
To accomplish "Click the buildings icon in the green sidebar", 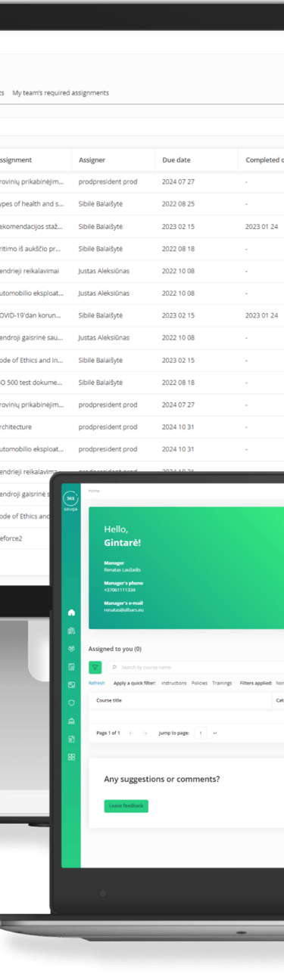I will coord(71,630).
